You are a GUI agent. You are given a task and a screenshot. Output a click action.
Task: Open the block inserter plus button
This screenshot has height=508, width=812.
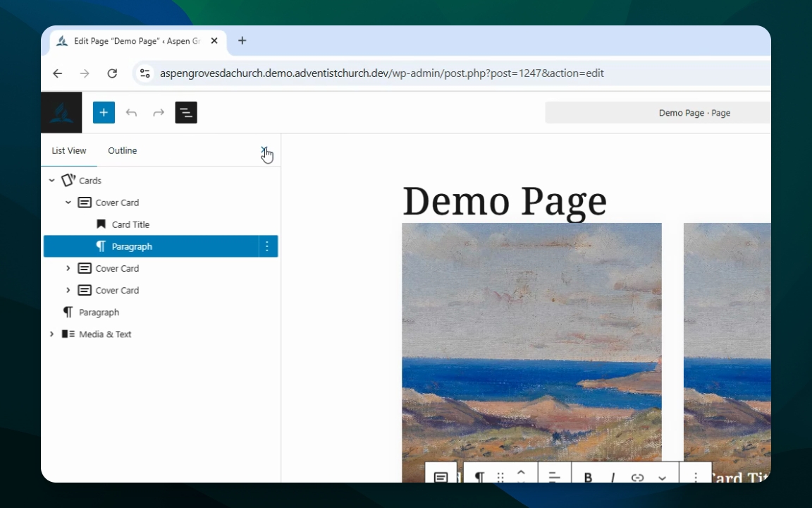pyautogui.click(x=104, y=112)
